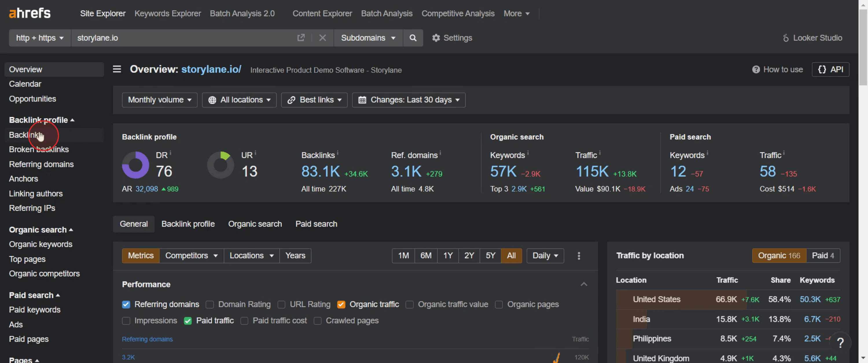Viewport: 868px width, 363px height.
Task: Toggle the hamburger sidebar menu icon
Action: tap(117, 69)
